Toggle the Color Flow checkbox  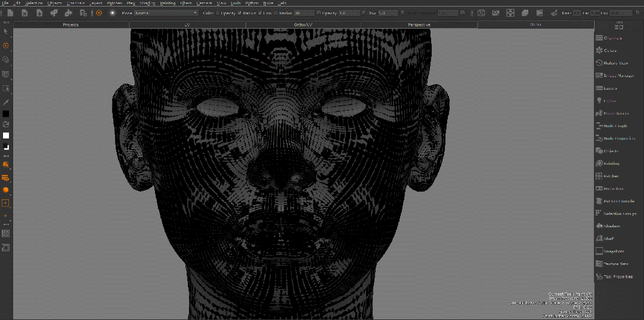click(259, 13)
